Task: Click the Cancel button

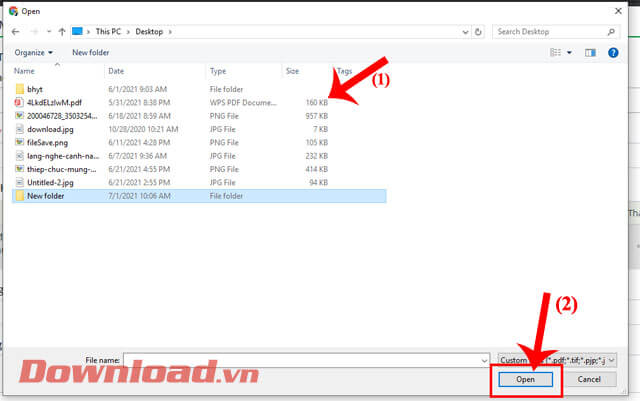Action: [x=589, y=379]
